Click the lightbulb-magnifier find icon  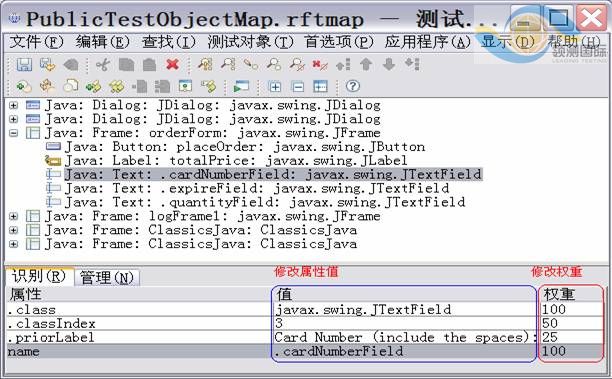pos(205,64)
